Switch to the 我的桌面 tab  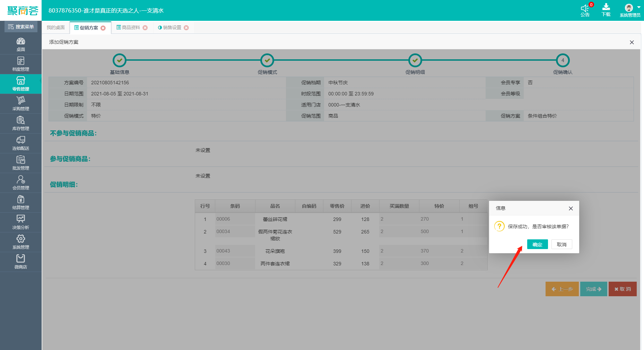55,28
